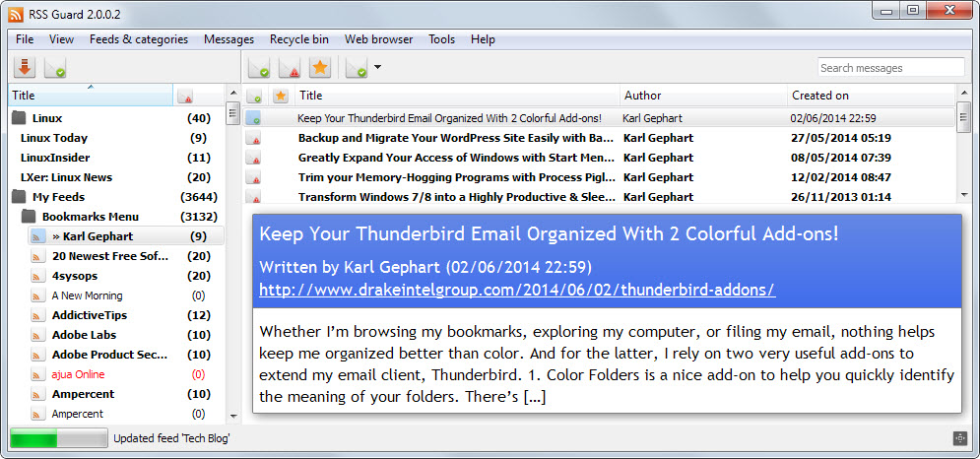
Task: Toggle read status of Trim your Memory-Hogging message
Action: [x=254, y=177]
